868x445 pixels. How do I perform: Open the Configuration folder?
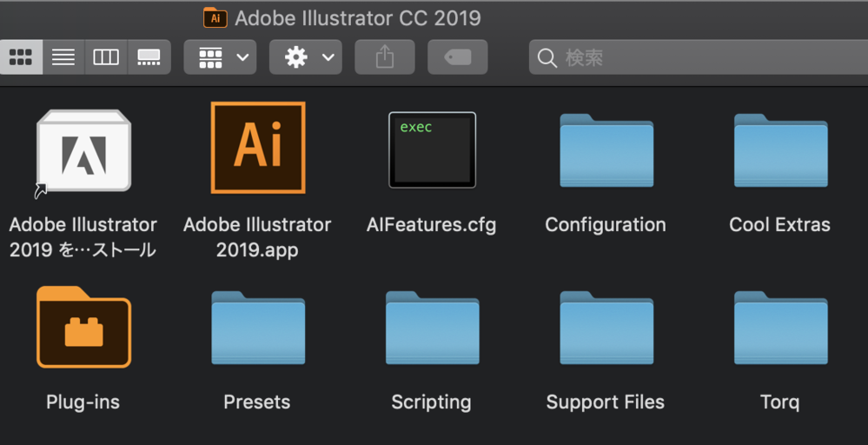606,151
